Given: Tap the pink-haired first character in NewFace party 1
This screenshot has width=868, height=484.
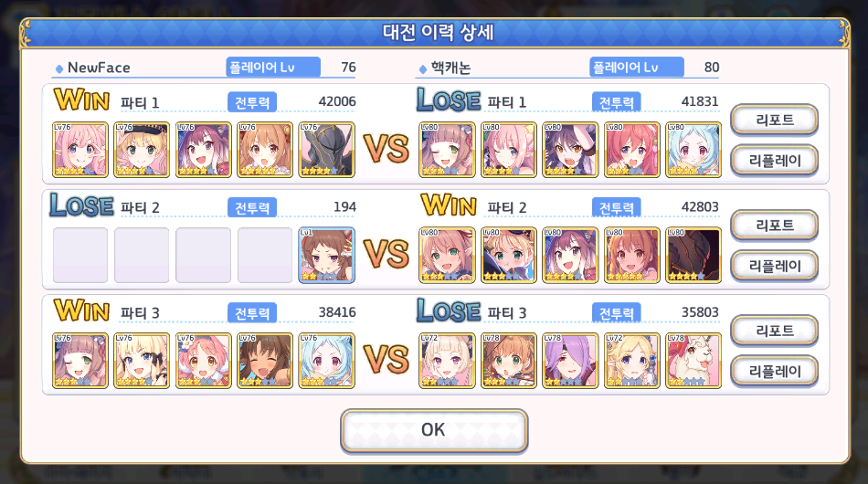Looking at the screenshot, I should pyautogui.click(x=80, y=150).
